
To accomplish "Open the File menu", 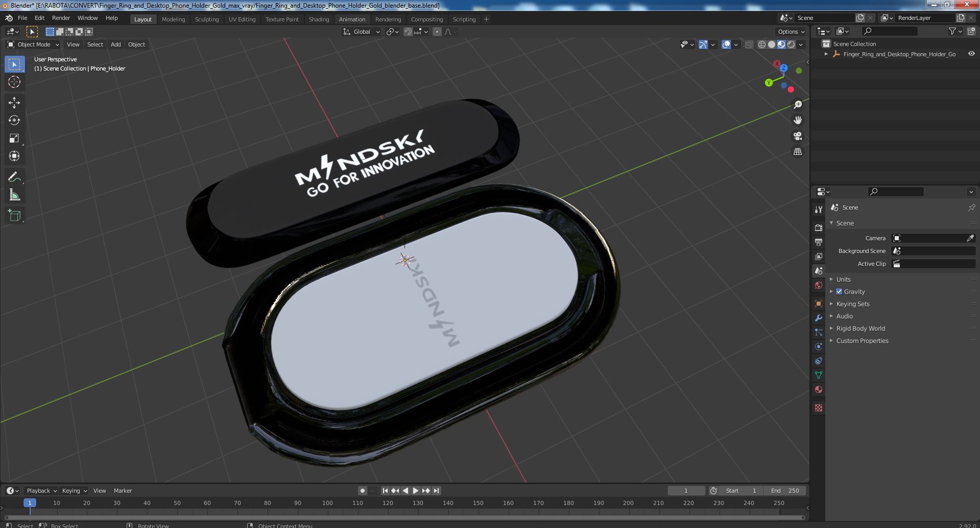I will (x=22, y=18).
